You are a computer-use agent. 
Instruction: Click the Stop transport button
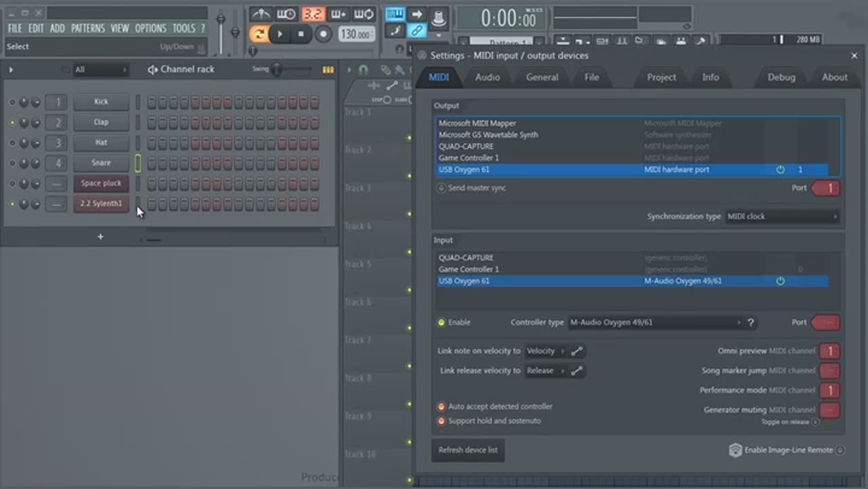[x=301, y=34]
